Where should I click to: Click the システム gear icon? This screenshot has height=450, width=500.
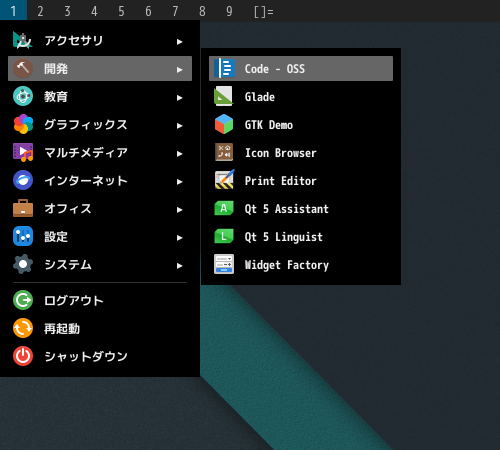point(23,264)
